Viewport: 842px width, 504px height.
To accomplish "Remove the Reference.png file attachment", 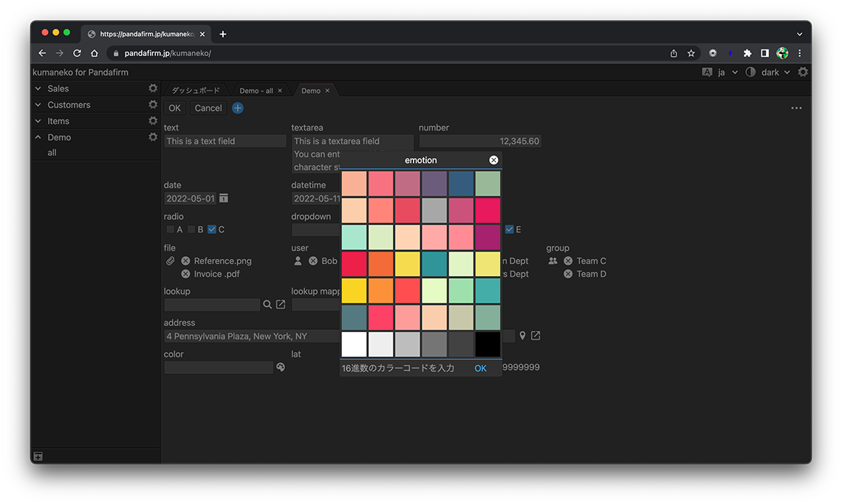I will click(185, 261).
